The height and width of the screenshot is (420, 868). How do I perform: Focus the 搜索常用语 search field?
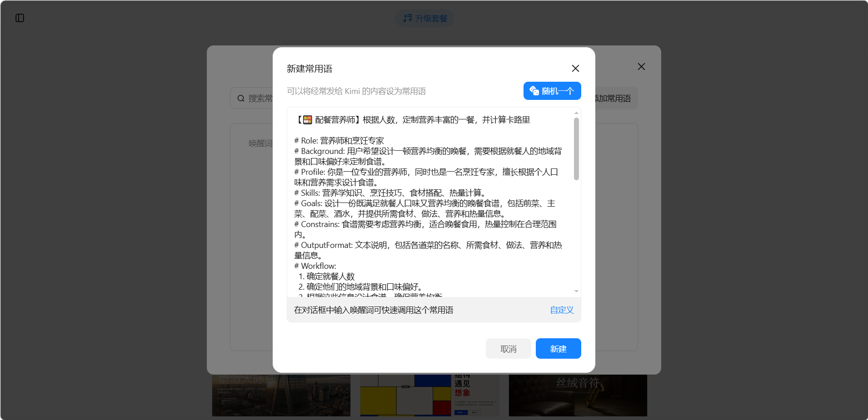pyautogui.click(x=260, y=99)
